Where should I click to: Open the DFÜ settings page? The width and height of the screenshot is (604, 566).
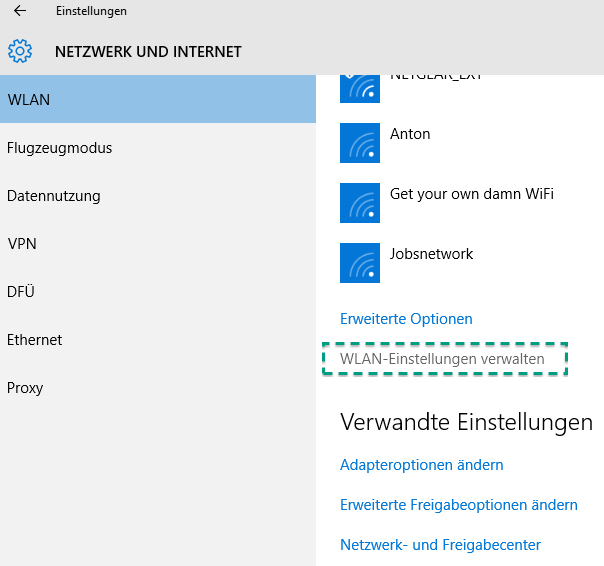[x=22, y=292]
